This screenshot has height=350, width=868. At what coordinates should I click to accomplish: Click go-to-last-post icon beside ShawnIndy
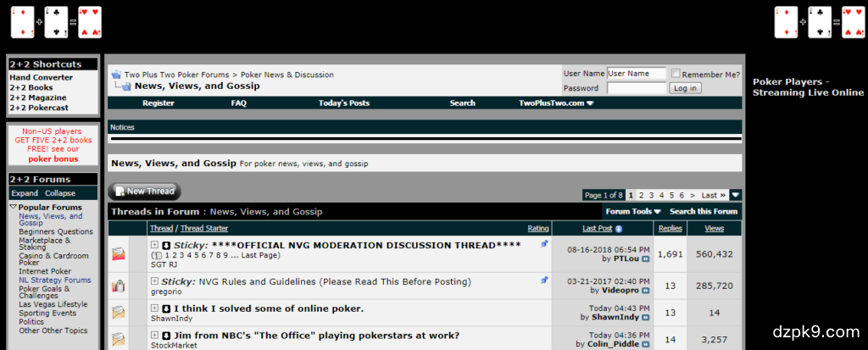(x=645, y=318)
